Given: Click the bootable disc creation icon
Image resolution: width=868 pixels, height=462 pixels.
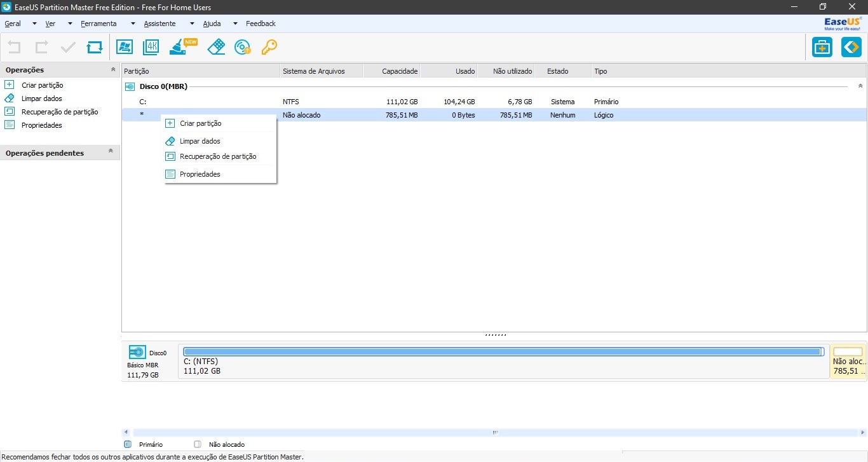Looking at the screenshot, I should [243, 47].
